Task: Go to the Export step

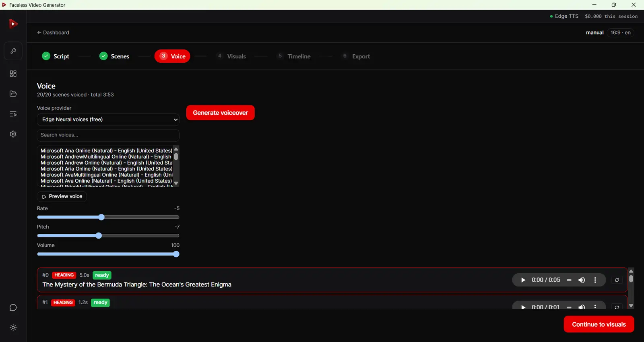Action: point(356,56)
